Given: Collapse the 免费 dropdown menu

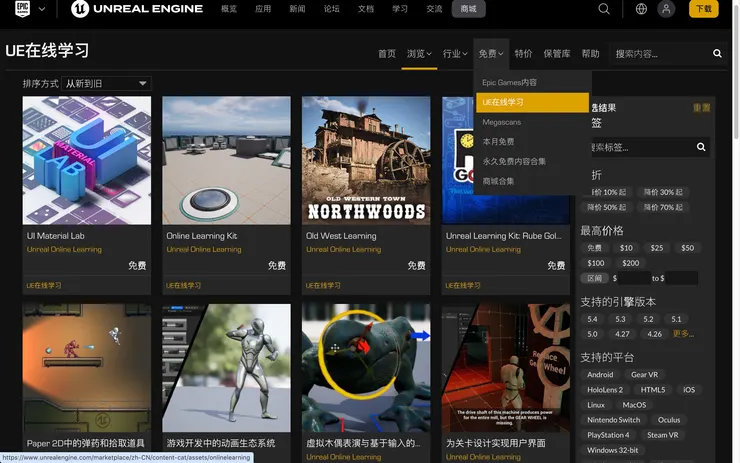Looking at the screenshot, I should click(491, 54).
